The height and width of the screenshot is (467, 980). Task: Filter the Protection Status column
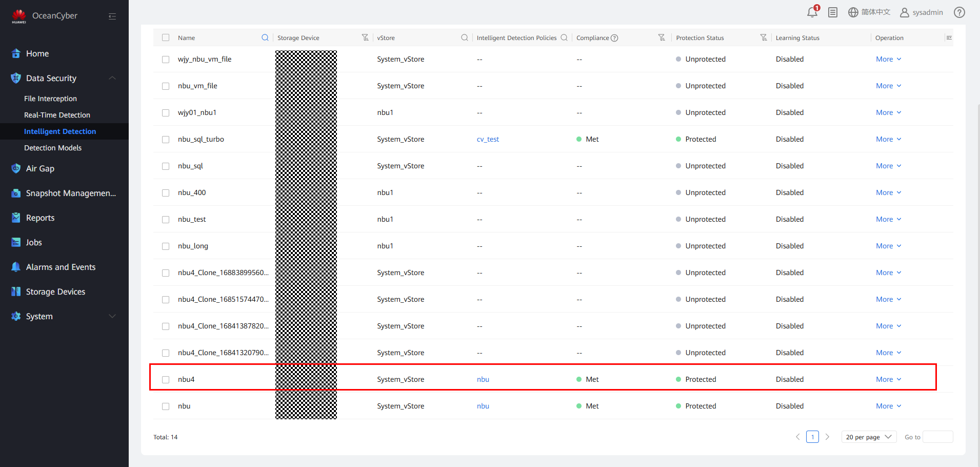pyautogui.click(x=764, y=37)
